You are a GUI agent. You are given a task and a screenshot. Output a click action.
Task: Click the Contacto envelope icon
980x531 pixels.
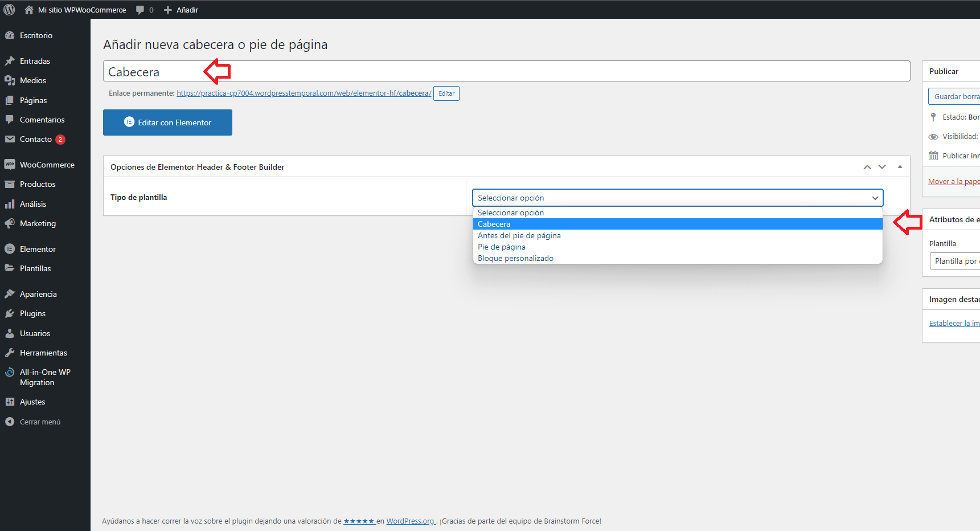[10, 139]
